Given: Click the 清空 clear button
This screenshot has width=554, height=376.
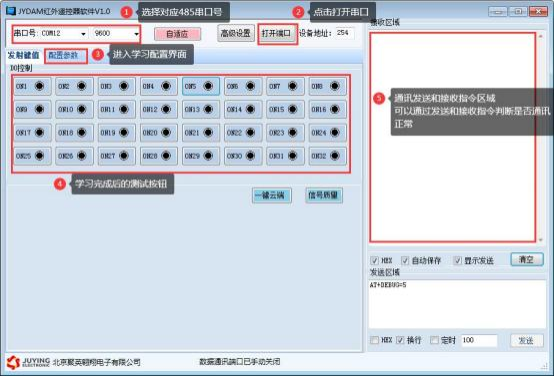Looking at the screenshot, I should (x=527, y=260).
